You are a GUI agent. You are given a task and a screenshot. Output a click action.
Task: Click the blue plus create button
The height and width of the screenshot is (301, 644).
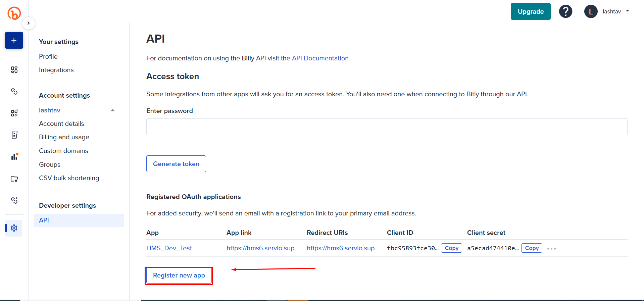[x=14, y=40]
